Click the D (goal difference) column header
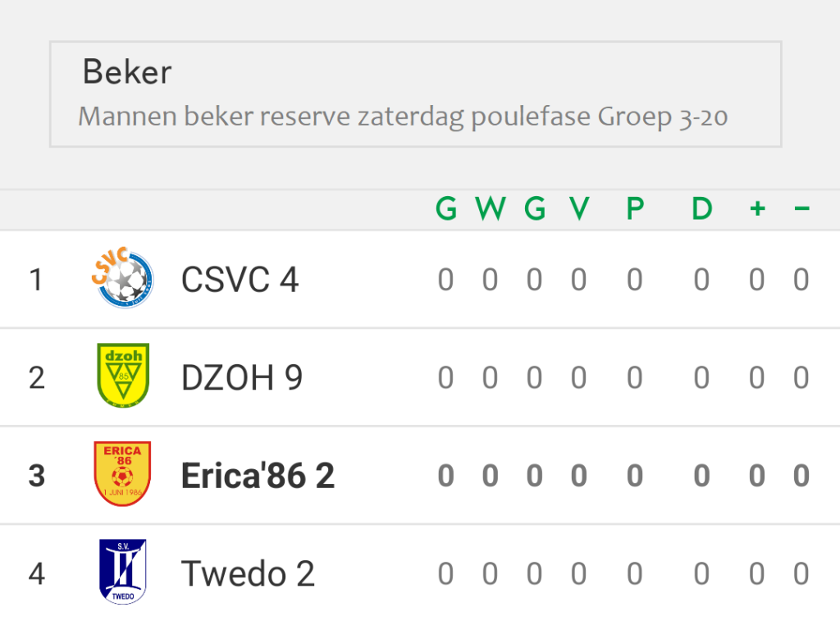 [x=702, y=208]
